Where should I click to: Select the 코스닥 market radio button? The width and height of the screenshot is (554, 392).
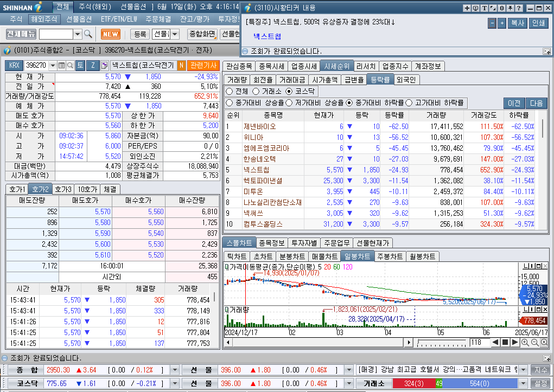[289, 92]
